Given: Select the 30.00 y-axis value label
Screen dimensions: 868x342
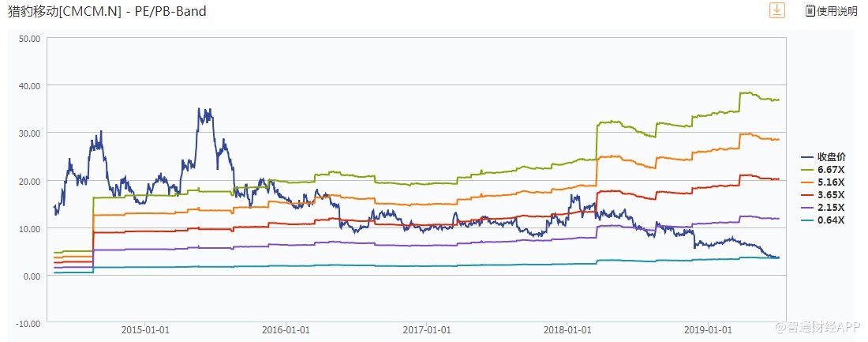Looking at the screenshot, I should click(29, 133).
